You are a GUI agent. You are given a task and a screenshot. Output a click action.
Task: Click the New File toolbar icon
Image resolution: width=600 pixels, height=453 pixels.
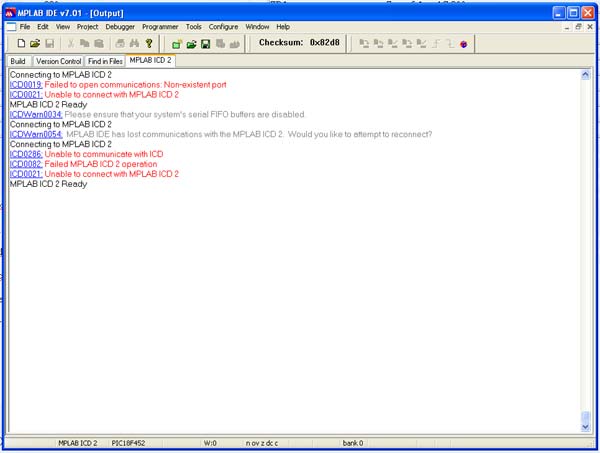click(x=21, y=43)
